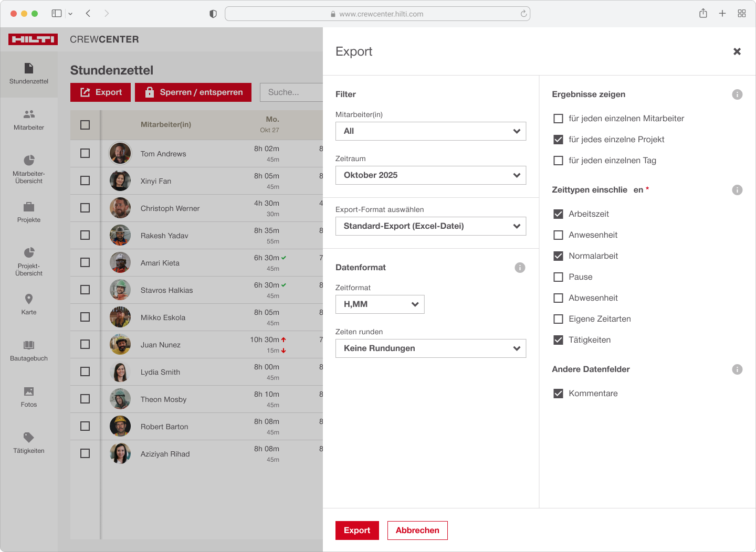Open the Zeitformat H,MM dropdown
This screenshot has width=756, height=552.
click(x=380, y=304)
